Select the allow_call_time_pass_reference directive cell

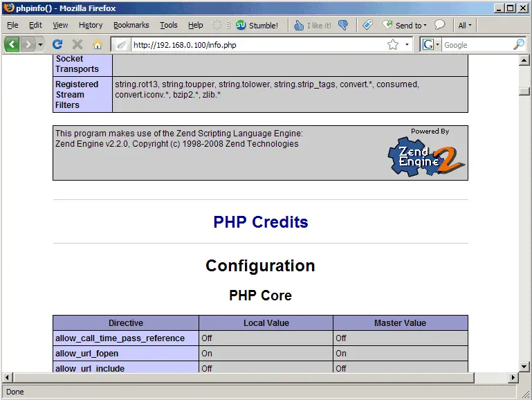126,338
